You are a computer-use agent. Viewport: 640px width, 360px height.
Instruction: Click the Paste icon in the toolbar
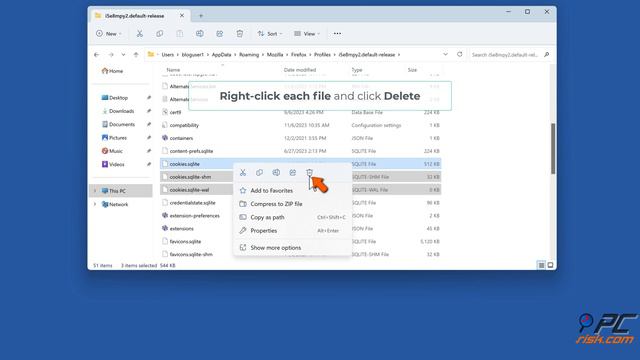(180, 34)
